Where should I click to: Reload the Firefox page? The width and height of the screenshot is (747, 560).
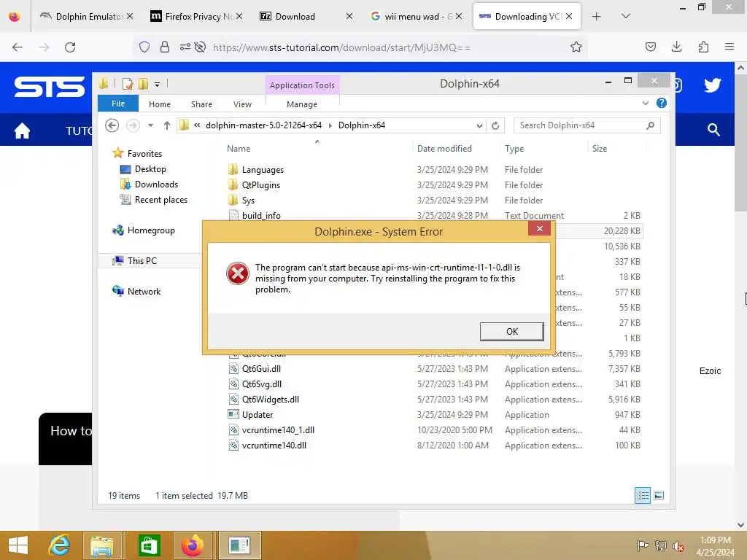point(70,47)
